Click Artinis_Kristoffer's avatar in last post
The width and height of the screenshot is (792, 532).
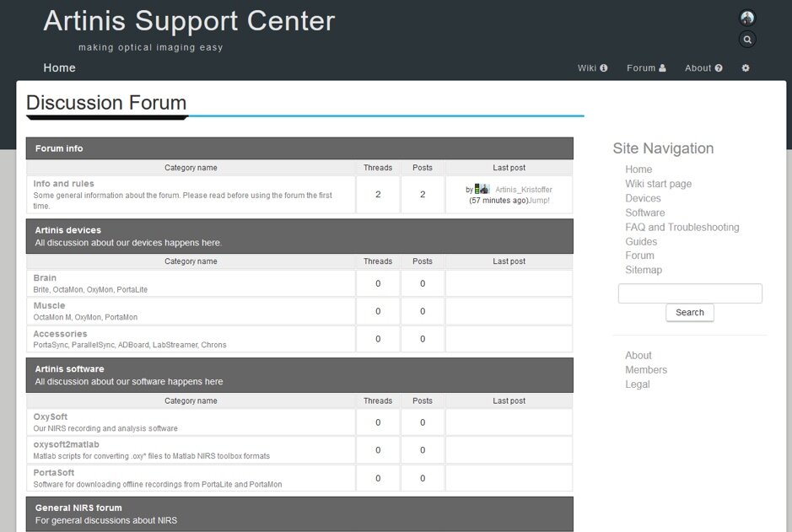[x=483, y=190]
